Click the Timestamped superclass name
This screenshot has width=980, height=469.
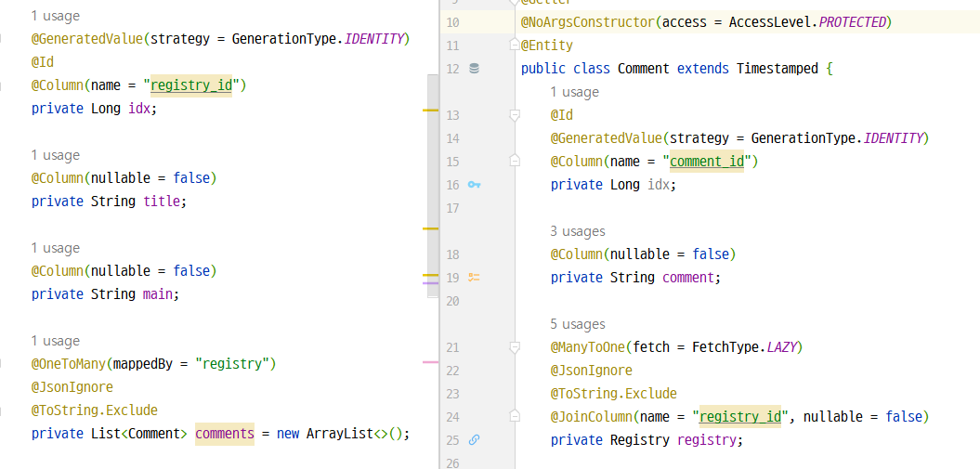point(777,69)
